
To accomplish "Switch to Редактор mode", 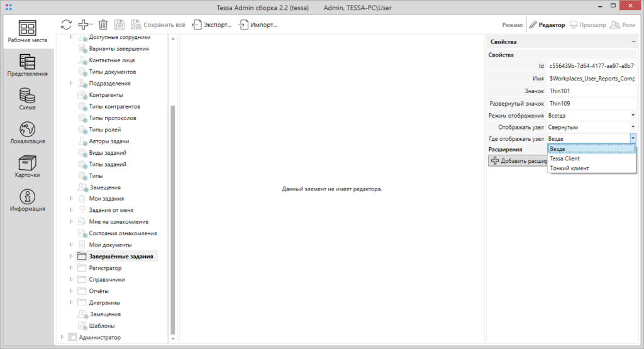I will coord(547,25).
